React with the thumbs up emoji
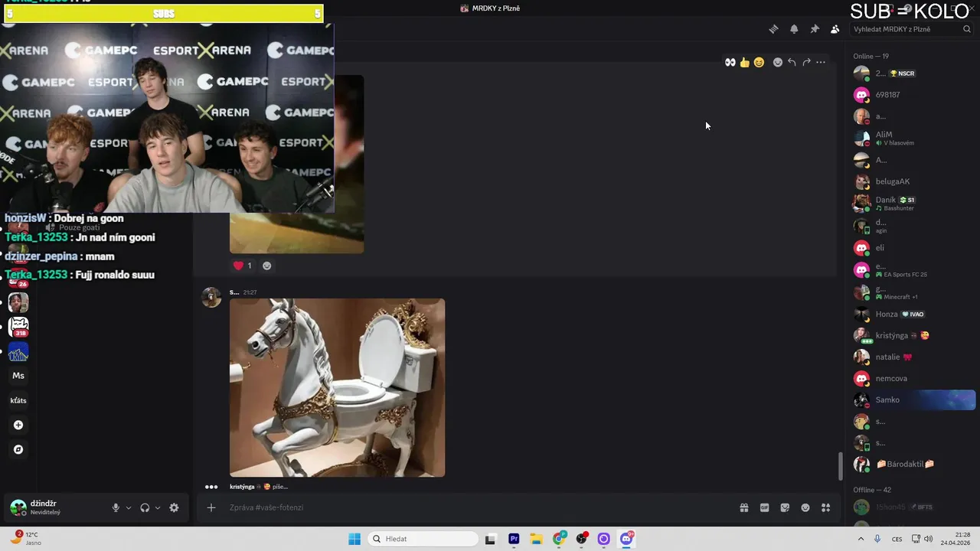The image size is (980, 551). (x=744, y=62)
